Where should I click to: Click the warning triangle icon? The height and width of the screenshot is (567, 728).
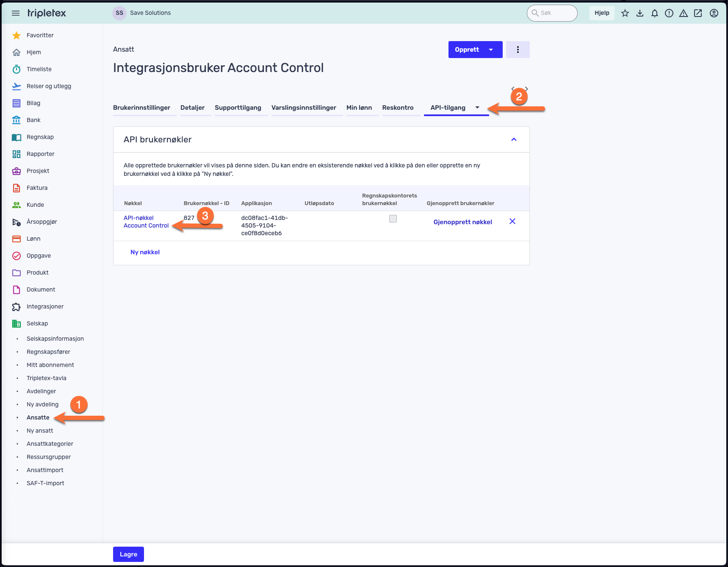tap(684, 13)
